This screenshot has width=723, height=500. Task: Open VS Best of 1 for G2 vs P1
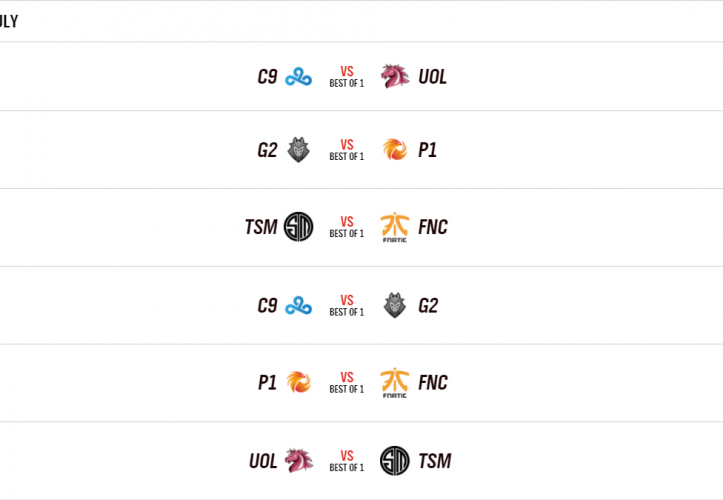pos(347,150)
